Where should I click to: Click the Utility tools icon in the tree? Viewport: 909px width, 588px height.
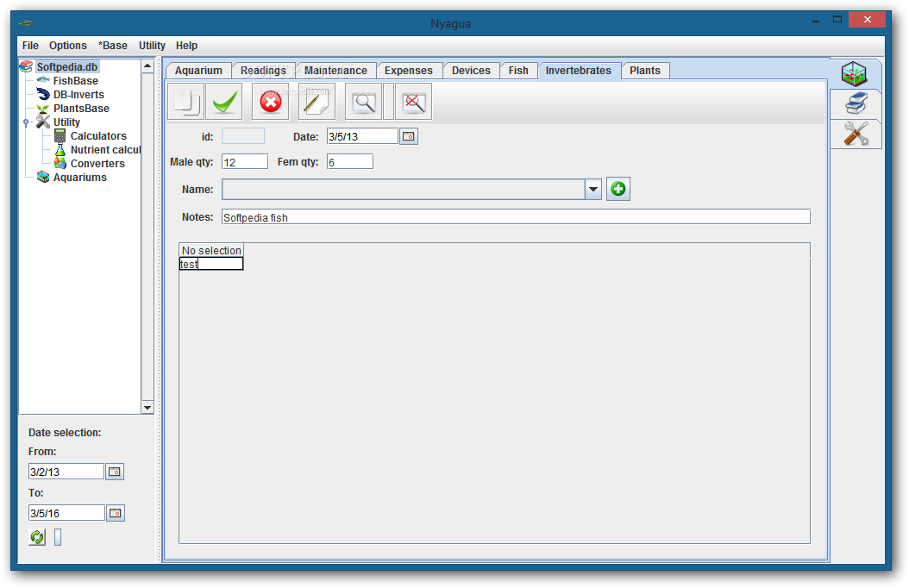[x=43, y=122]
